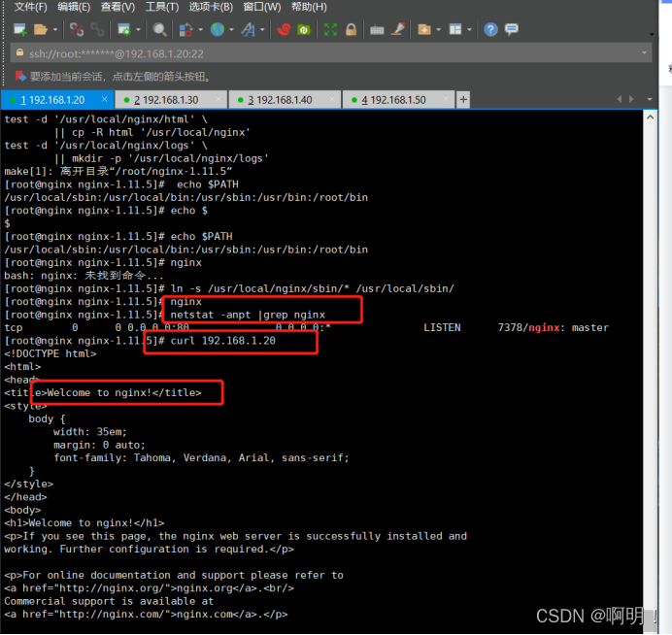Open the Session Properties icon

click(x=124, y=29)
